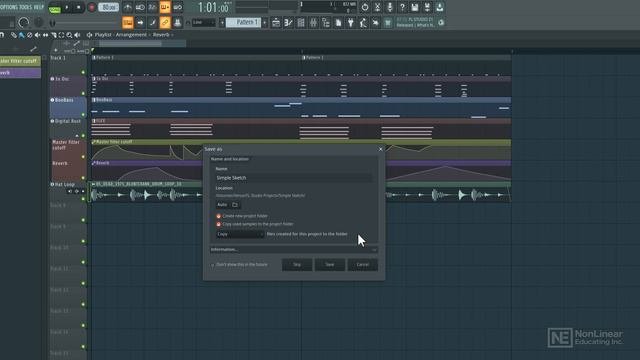Open the browser view icon

pyautogui.click(x=326, y=23)
